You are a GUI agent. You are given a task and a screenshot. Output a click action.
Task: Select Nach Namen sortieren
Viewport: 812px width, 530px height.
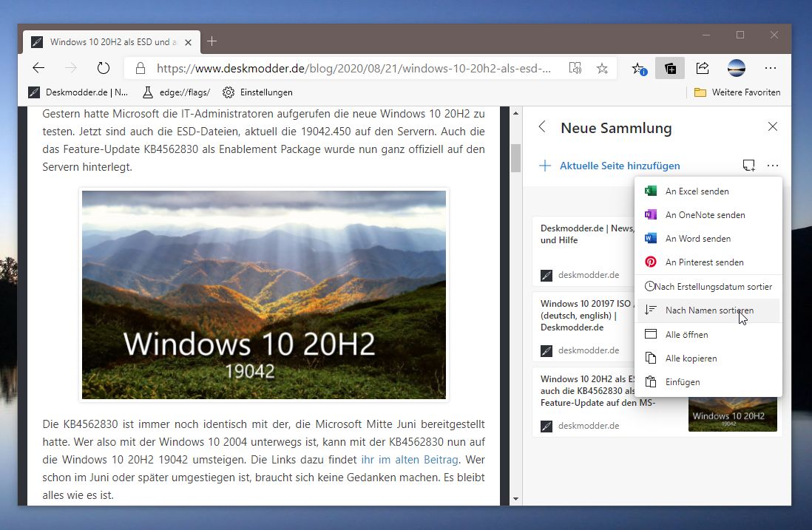click(x=708, y=310)
